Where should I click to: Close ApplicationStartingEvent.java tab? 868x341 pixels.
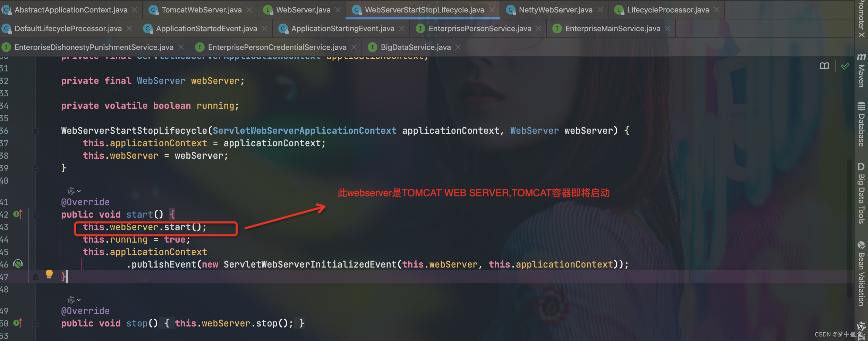[x=402, y=28]
